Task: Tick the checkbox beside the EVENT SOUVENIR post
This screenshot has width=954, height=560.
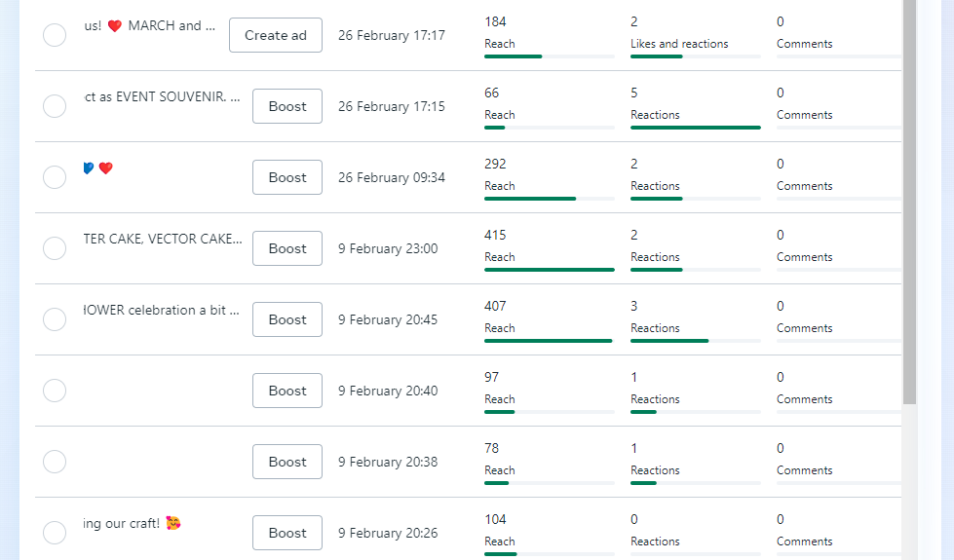Action: point(55,106)
